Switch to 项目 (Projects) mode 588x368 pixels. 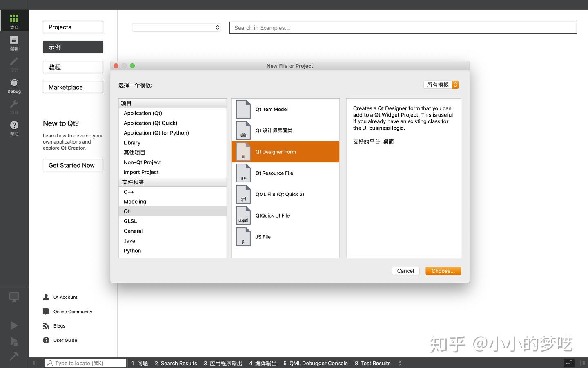(x=14, y=107)
